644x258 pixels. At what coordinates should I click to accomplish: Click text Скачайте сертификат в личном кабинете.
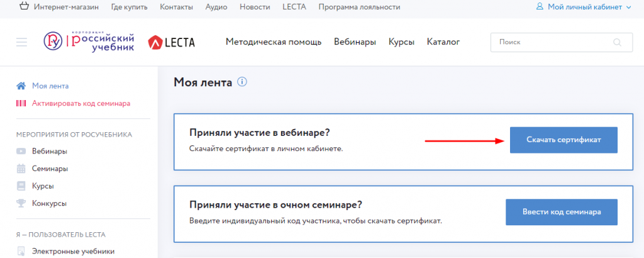pos(266,149)
